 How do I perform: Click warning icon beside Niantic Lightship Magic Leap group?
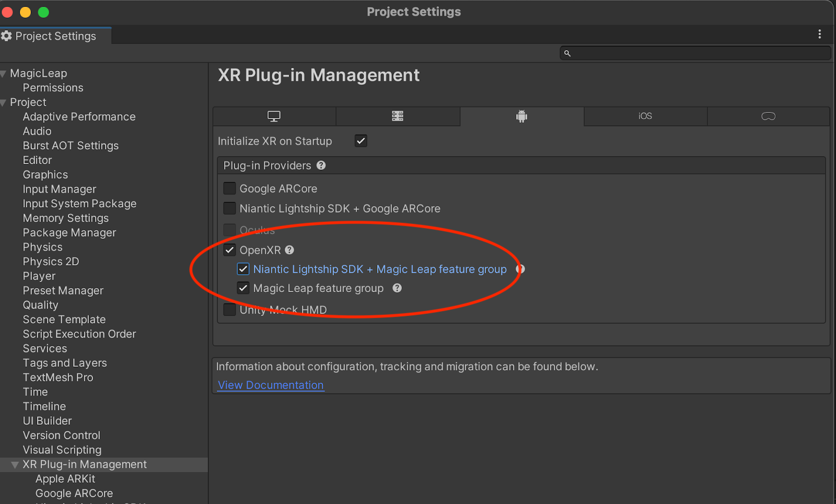tap(520, 269)
